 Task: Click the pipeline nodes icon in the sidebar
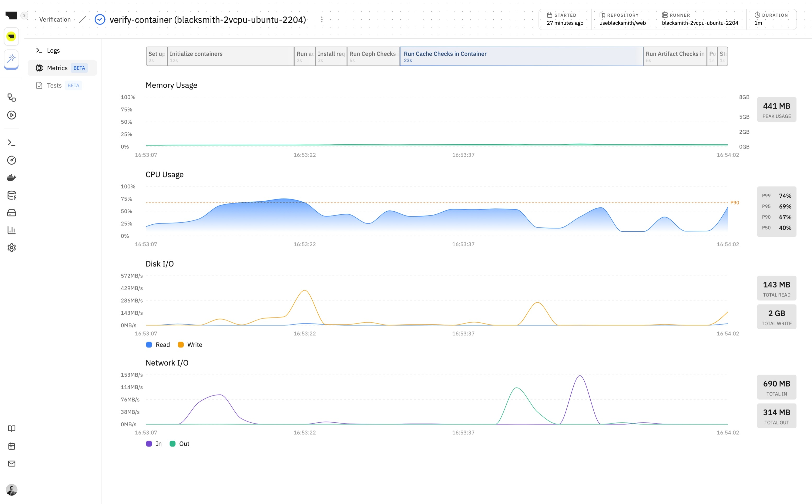pyautogui.click(x=11, y=98)
